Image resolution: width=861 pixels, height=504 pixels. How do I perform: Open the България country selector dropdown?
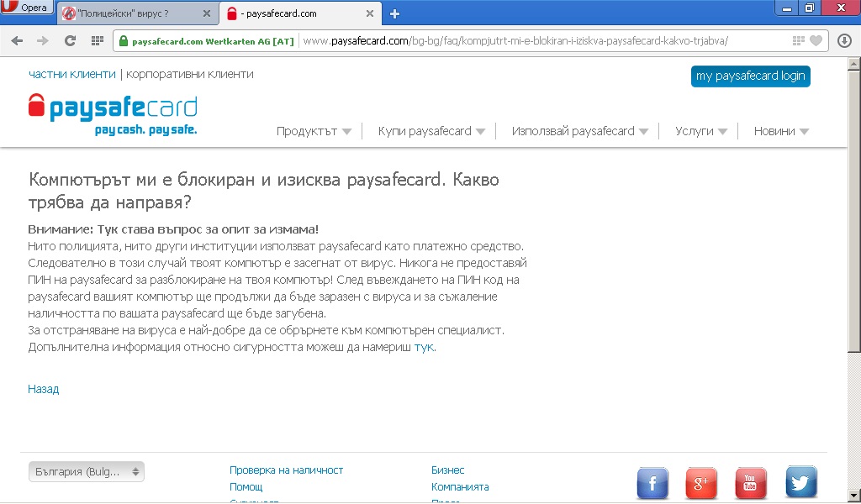pos(87,471)
